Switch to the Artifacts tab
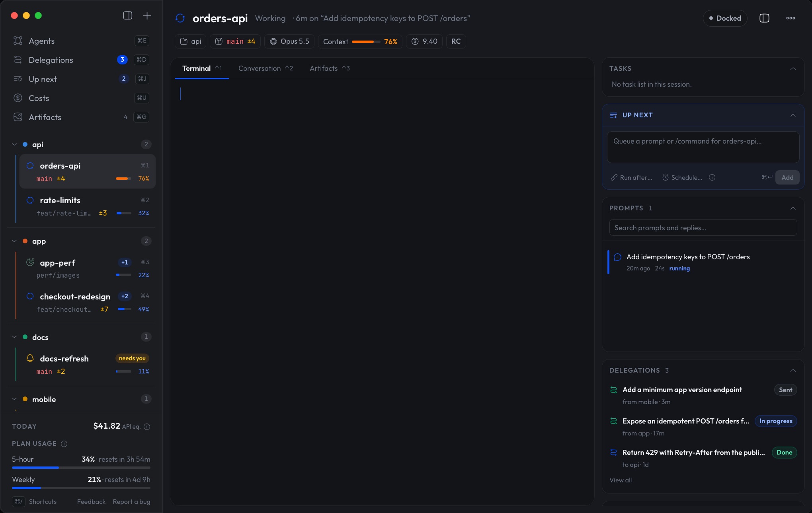This screenshot has height=513, width=812. [330, 68]
